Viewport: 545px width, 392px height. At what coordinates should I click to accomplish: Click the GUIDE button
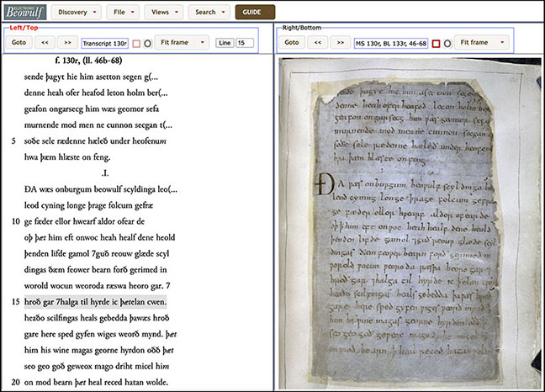tap(255, 12)
